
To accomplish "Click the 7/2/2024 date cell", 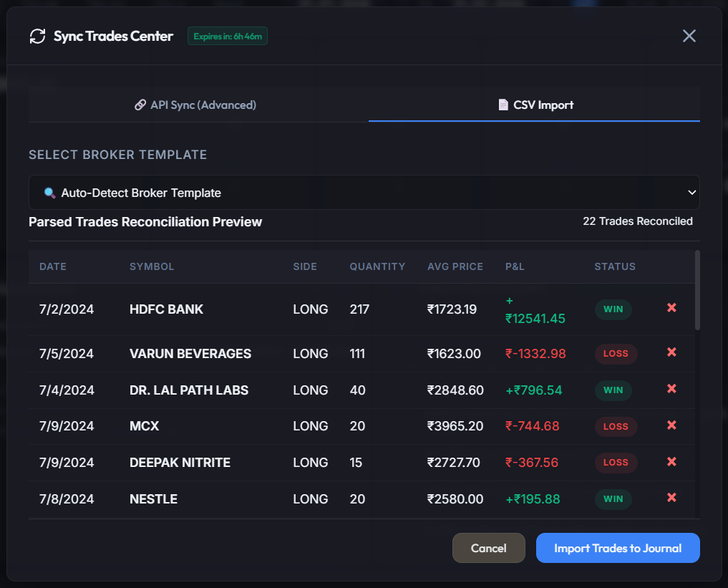I will click(67, 309).
